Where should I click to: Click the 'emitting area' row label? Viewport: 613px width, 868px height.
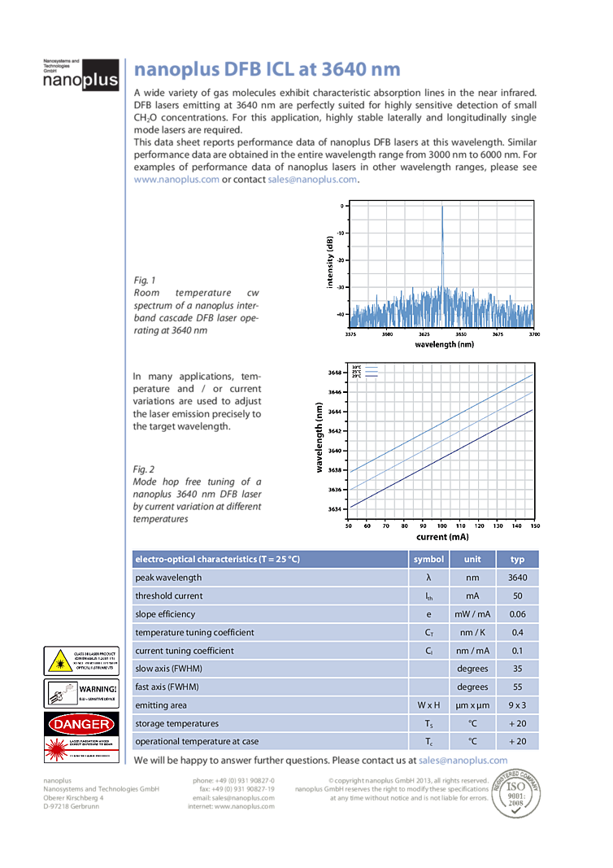pos(161,705)
